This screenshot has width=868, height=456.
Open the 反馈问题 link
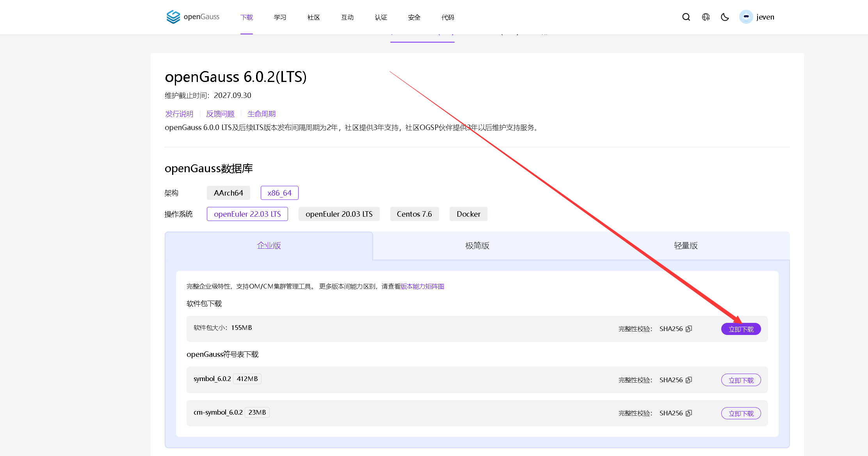point(221,114)
